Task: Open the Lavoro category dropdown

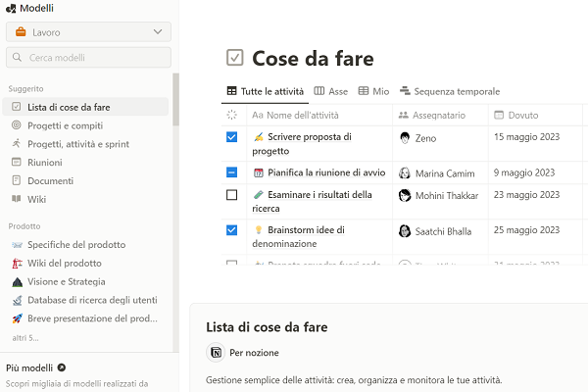Action: [x=88, y=32]
